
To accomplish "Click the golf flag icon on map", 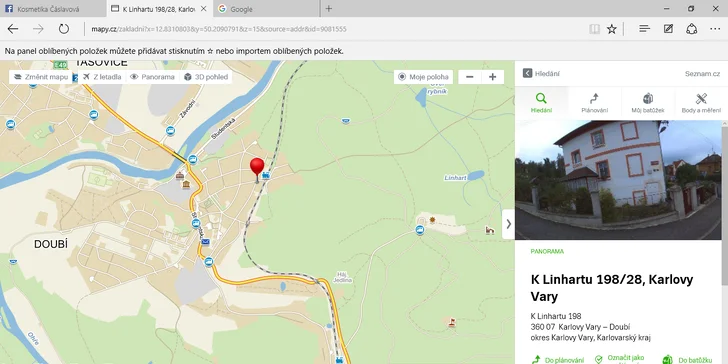I will click(x=452, y=322).
